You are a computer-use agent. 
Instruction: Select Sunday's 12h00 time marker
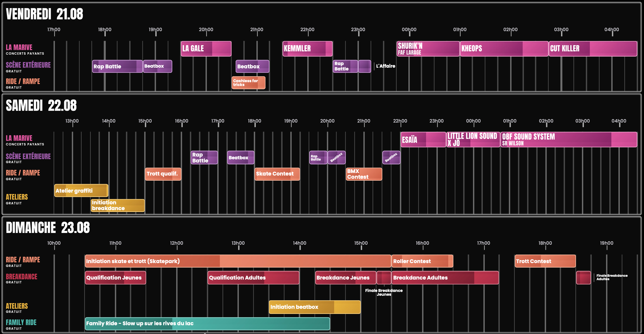pos(177,243)
